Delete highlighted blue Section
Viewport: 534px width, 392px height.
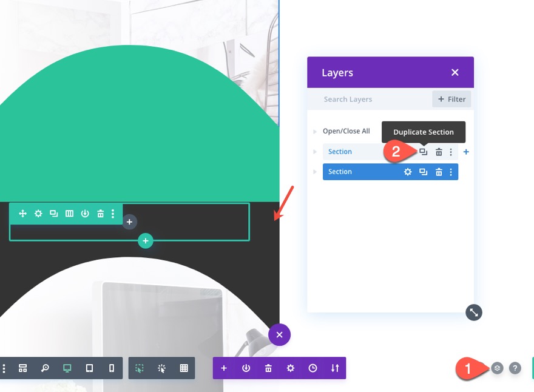click(x=439, y=172)
